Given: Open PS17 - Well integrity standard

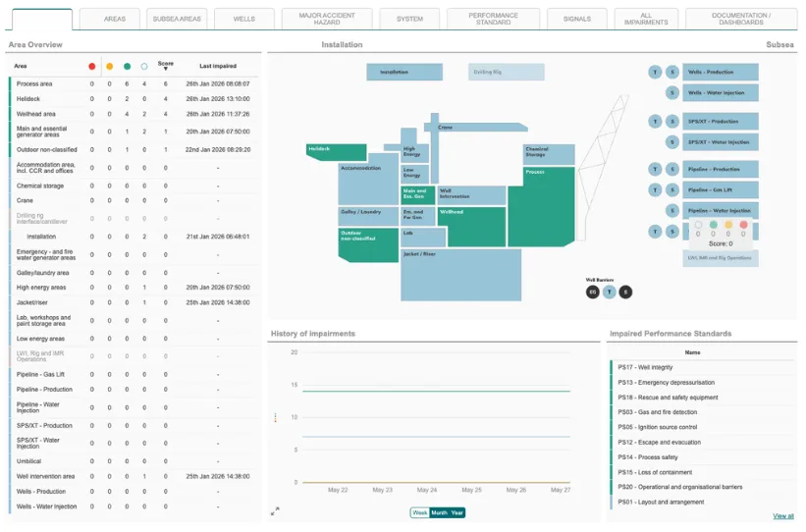Looking at the screenshot, I should click(703, 367).
